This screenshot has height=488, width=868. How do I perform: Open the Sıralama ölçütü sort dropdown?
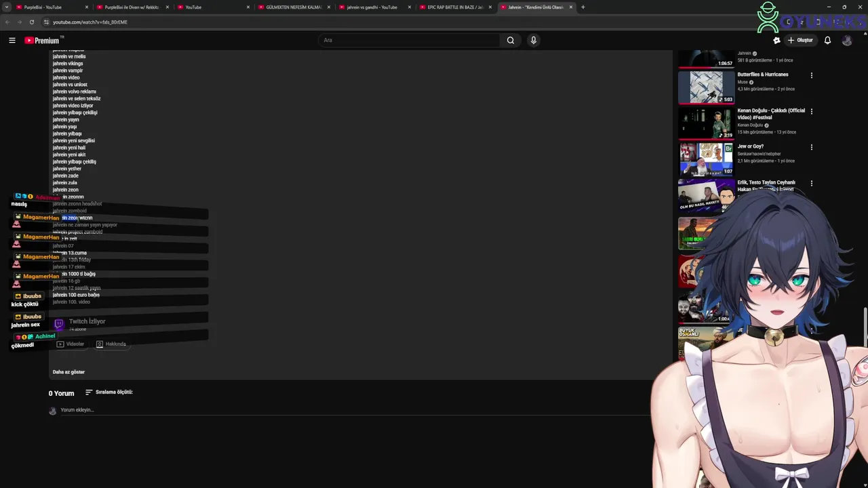click(x=109, y=392)
